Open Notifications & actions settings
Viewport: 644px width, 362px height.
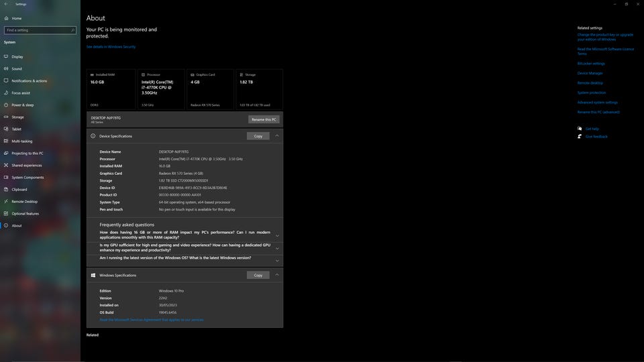[29, 81]
